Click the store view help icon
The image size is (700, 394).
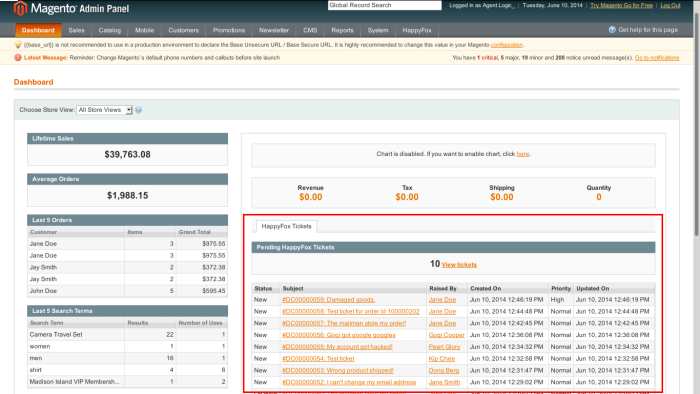(x=138, y=110)
